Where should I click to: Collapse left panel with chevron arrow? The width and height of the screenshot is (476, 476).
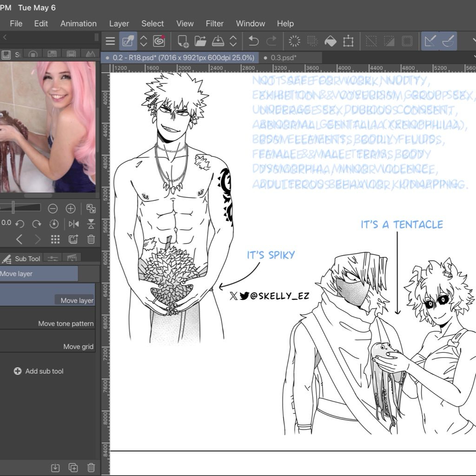click(5, 37)
